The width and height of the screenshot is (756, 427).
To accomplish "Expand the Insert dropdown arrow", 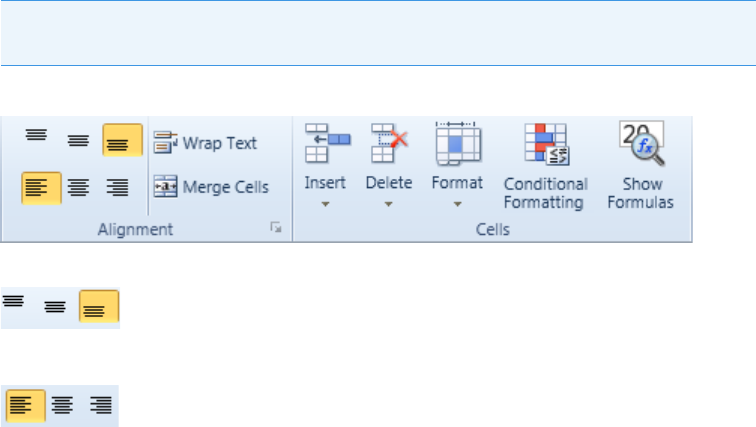I will point(325,204).
